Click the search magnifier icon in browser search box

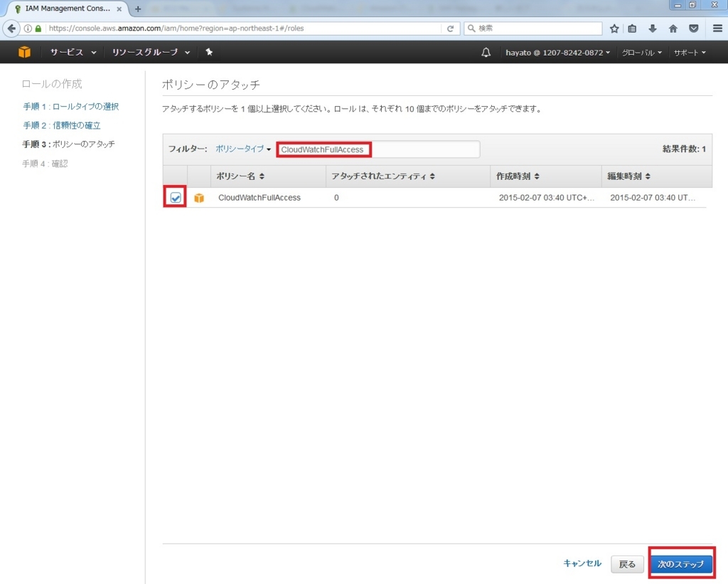[x=471, y=28]
